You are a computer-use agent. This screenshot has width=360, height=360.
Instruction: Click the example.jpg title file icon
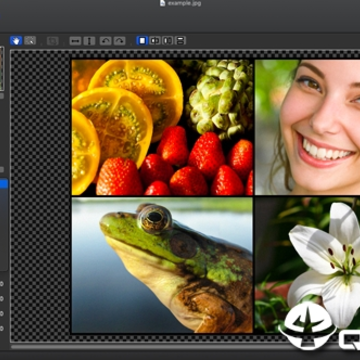[x=162, y=3]
